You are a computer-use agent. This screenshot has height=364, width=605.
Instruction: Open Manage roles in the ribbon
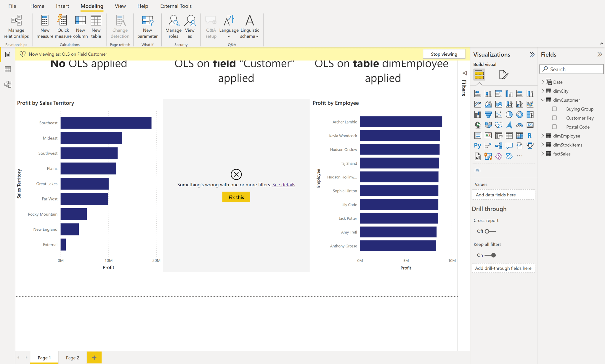(x=174, y=26)
